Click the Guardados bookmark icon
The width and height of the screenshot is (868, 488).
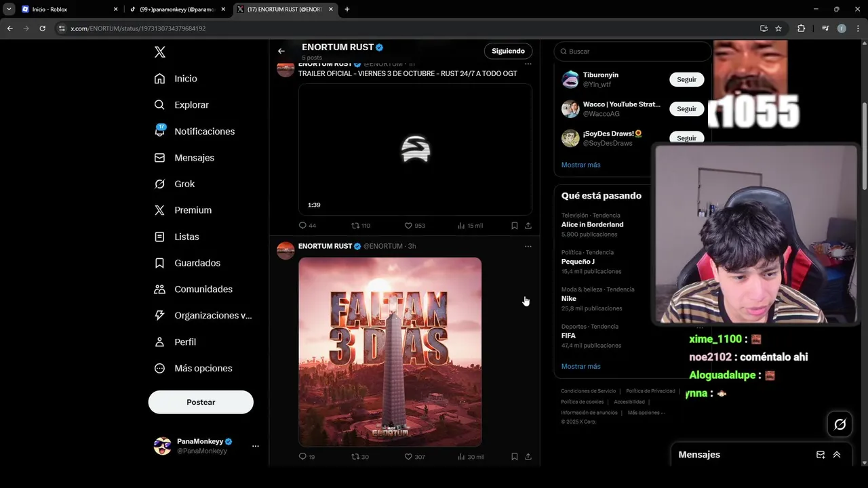pos(160,263)
